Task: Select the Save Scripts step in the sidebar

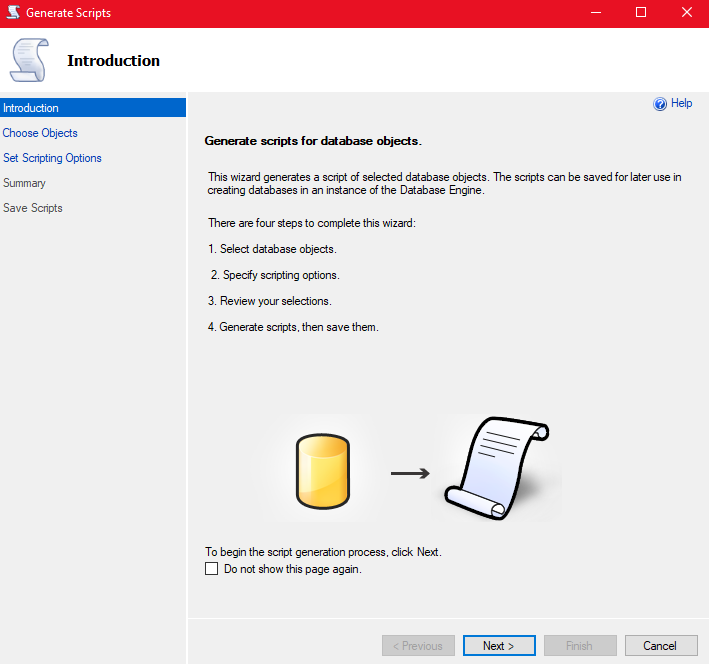Action: click(33, 208)
